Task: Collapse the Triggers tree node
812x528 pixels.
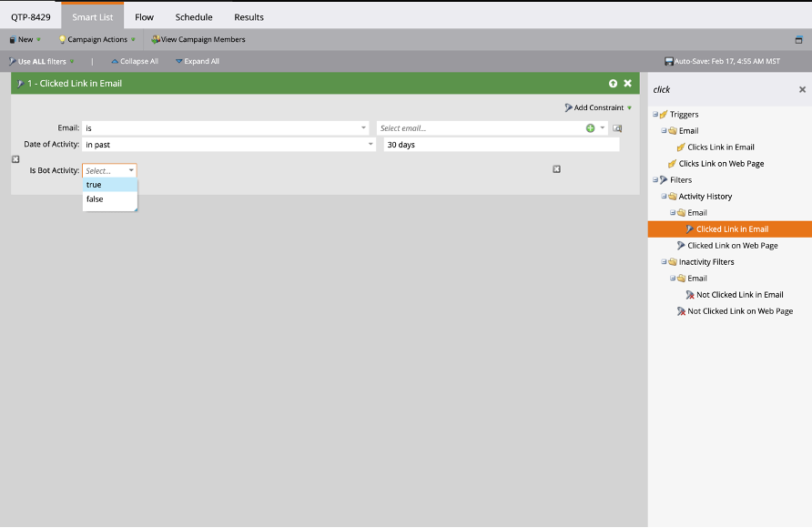Action: point(655,115)
